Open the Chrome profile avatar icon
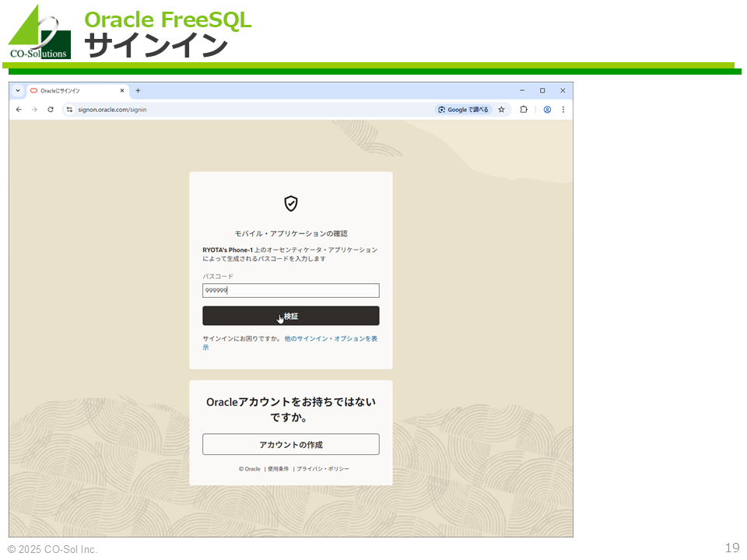This screenshot has height=560, width=747. pos(547,110)
